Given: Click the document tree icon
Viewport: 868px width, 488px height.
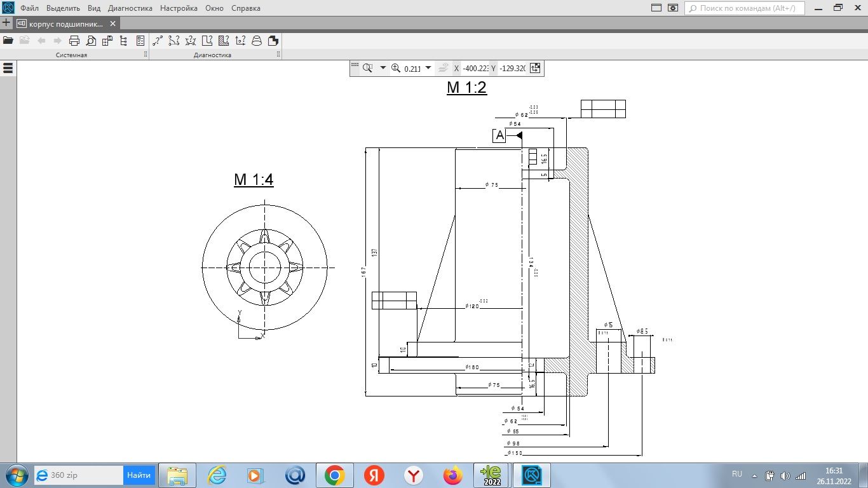Looking at the screenshot, I should point(123,41).
